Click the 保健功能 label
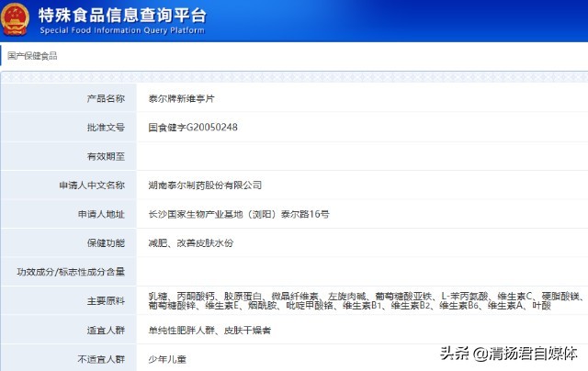The height and width of the screenshot is (371, 588). 106,242
